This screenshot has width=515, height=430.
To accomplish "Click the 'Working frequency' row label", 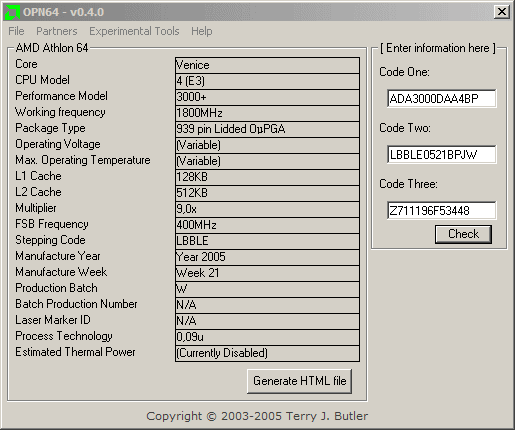I will pos(60,112).
